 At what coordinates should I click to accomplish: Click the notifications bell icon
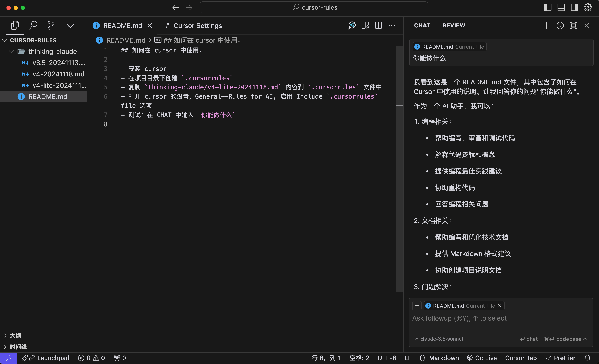pyautogui.click(x=587, y=358)
